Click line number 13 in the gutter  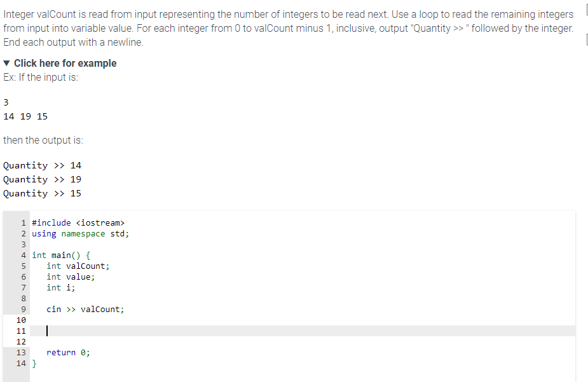21,352
